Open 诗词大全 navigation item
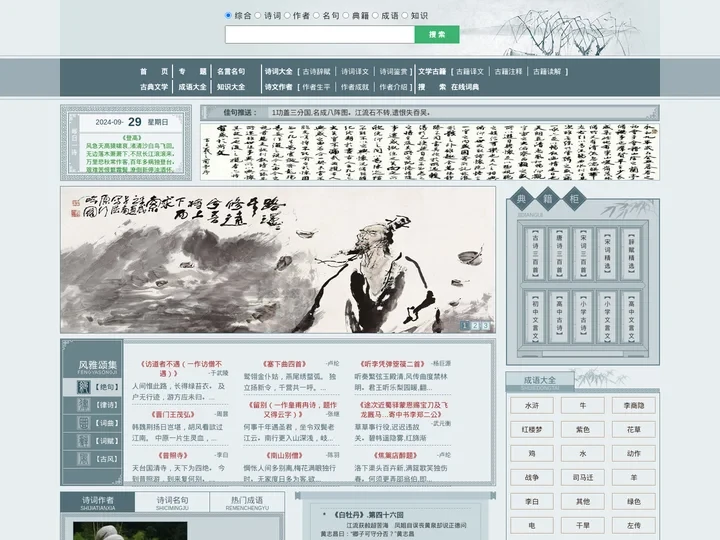The height and width of the screenshot is (540, 720). (278, 71)
